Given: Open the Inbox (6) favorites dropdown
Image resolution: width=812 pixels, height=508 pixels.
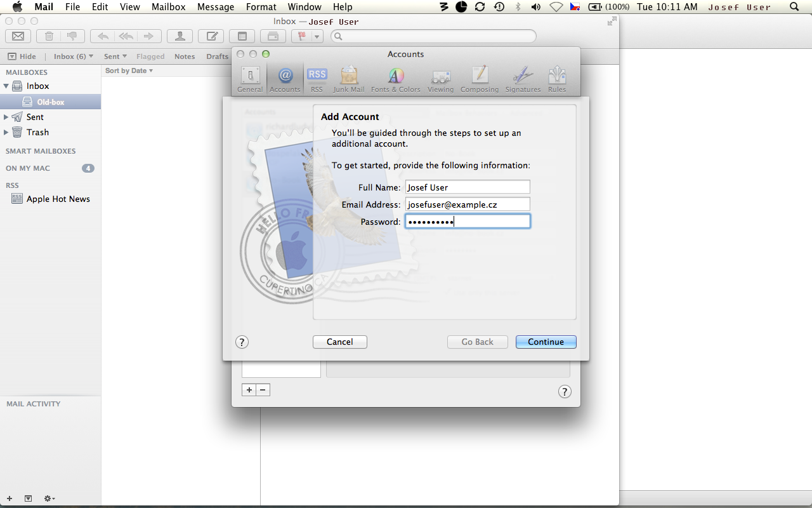Looking at the screenshot, I should coord(74,57).
